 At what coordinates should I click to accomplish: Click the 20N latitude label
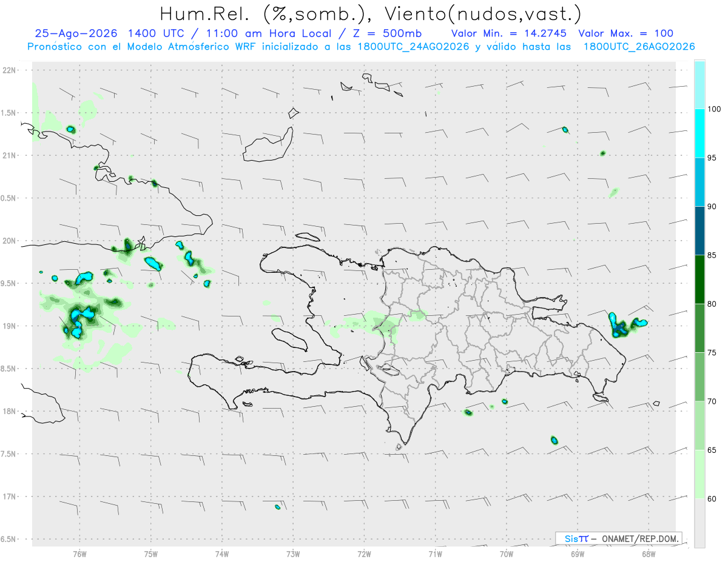10,241
